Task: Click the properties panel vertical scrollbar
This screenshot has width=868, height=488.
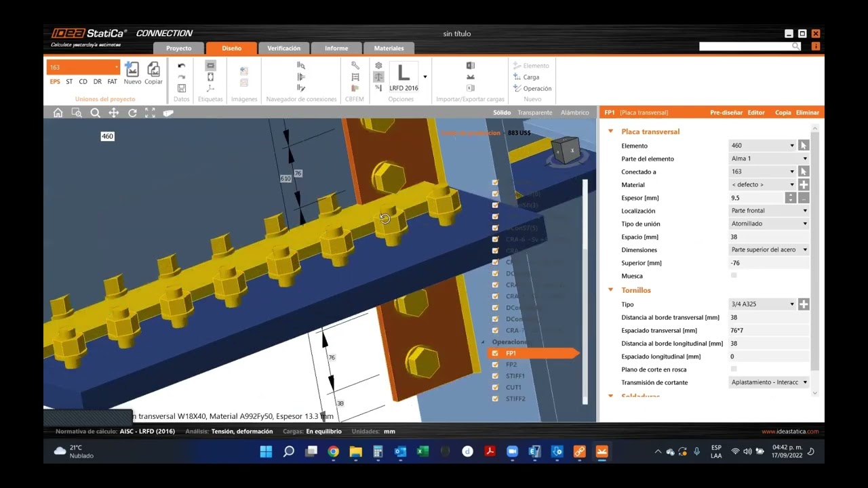Action: click(815, 251)
